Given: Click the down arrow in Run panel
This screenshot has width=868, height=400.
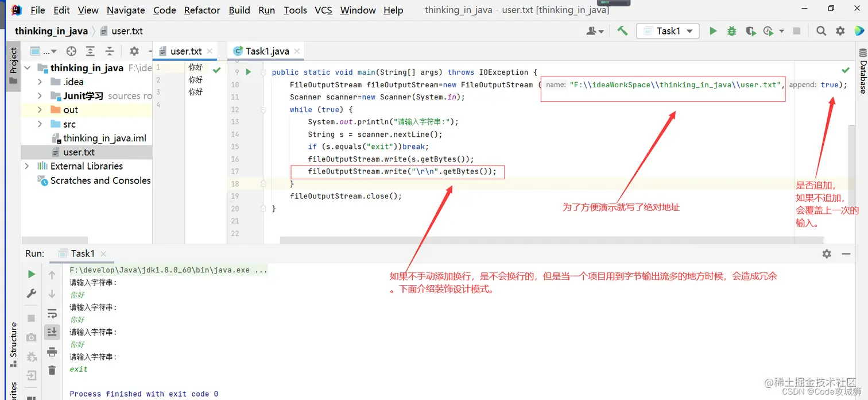Looking at the screenshot, I should [x=52, y=294].
